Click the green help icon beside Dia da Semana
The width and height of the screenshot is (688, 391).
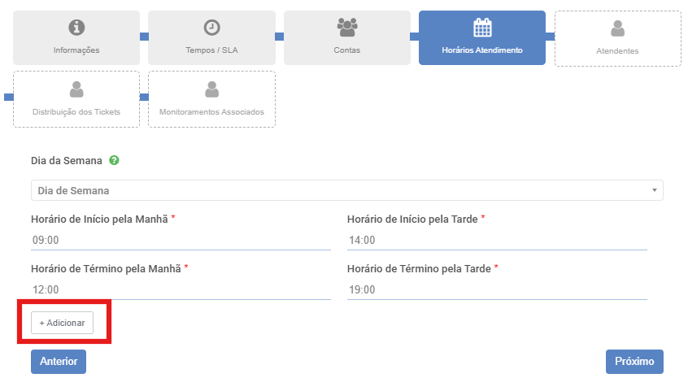(114, 161)
